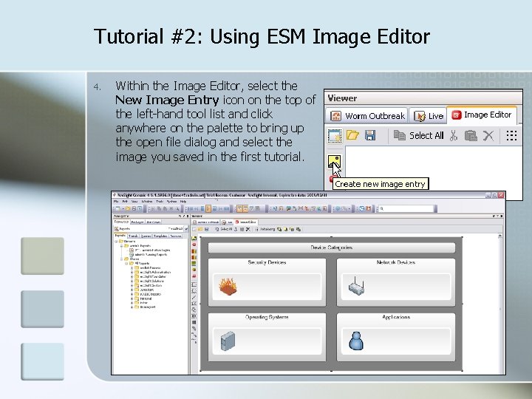
Task: Click the X delete icon in the Console's Image Editor toolbar
Action: (248, 229)
